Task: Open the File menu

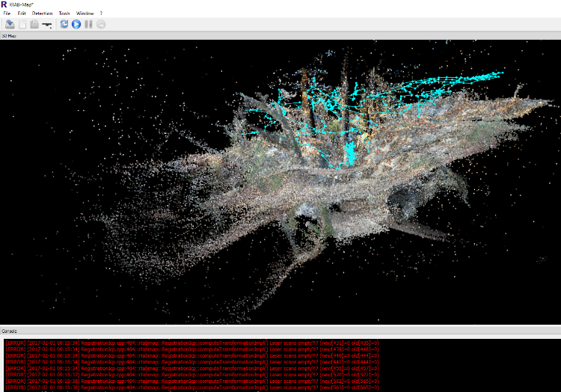Action: click(x=6, y=13)
